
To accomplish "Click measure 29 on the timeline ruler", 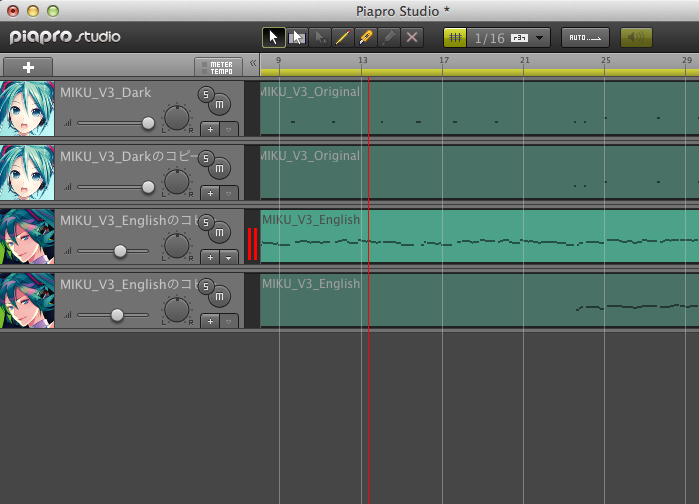I will point(687,60).
